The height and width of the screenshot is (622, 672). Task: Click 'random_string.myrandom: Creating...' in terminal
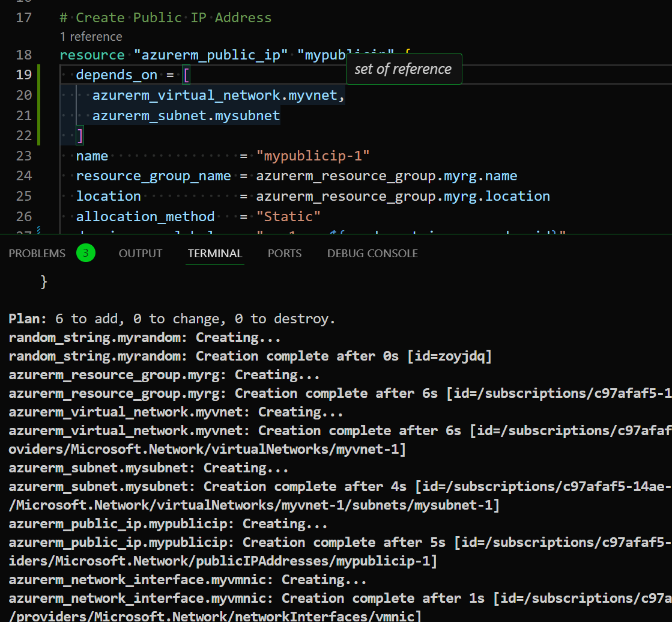pos(144,338)
